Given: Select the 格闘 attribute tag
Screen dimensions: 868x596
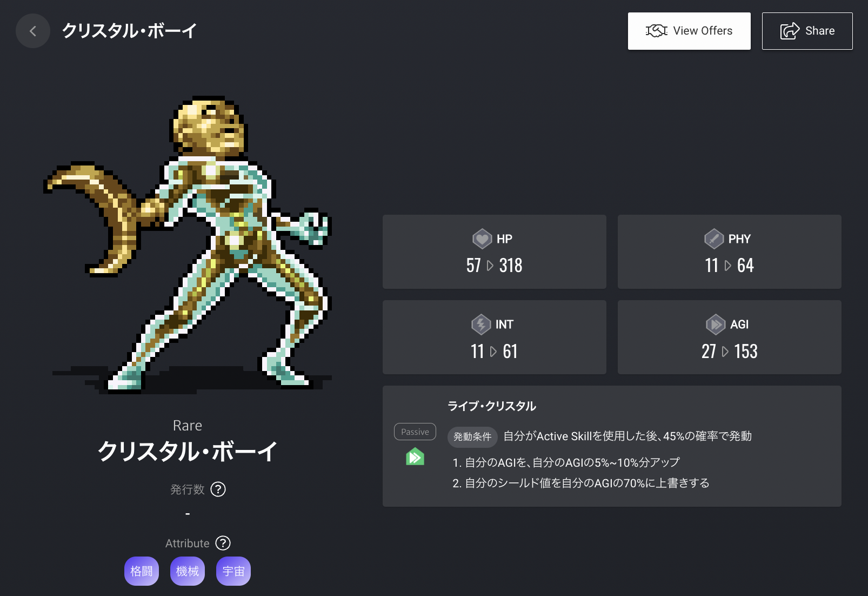Looking at the screenshot, I should tap(142, 571).
